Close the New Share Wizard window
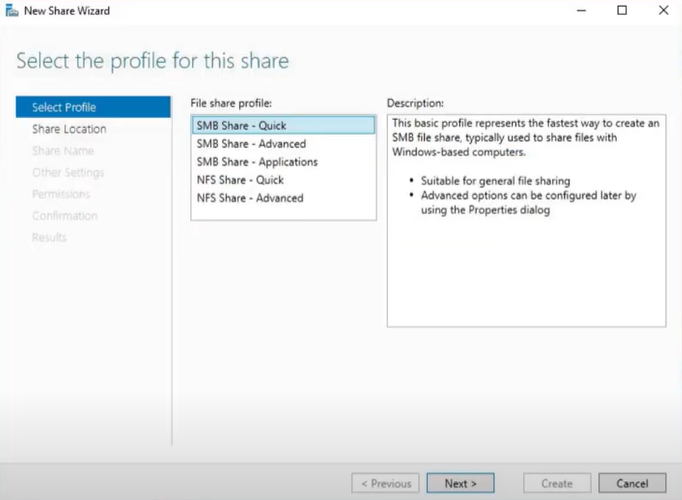The width and height of the screenshot is (682, 500). click(663, 10)
